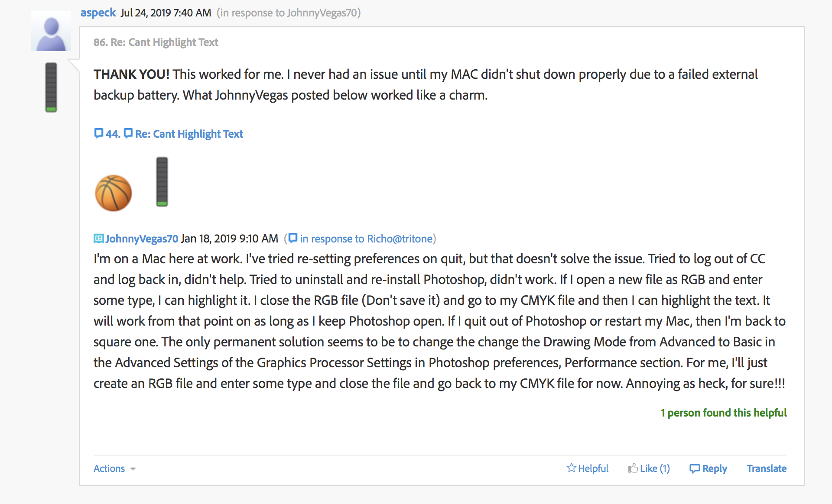Click aspeck's default profile avatar
This screenshot has height=504, width=832.
51,32
